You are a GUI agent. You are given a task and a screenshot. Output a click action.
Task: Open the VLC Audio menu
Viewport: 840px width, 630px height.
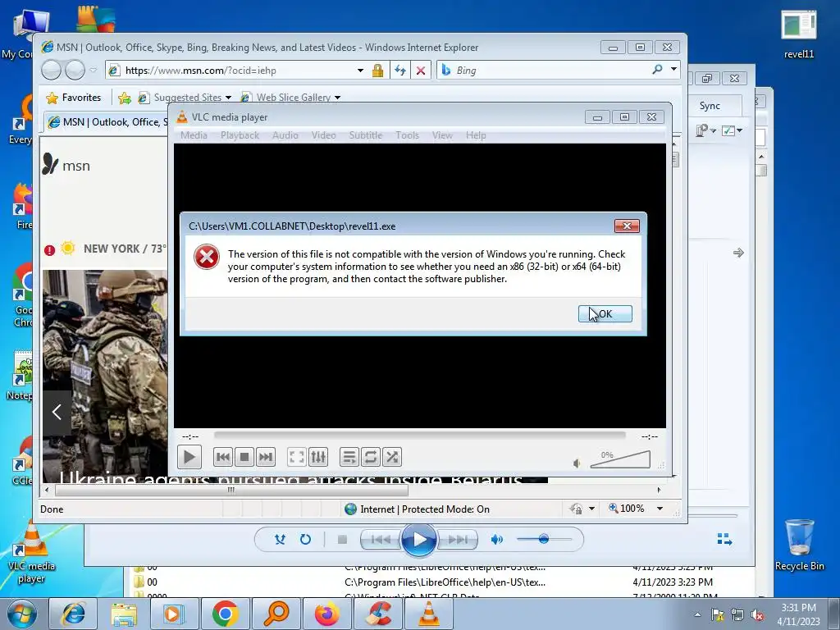pyautogui.click(x=285, y=135)
